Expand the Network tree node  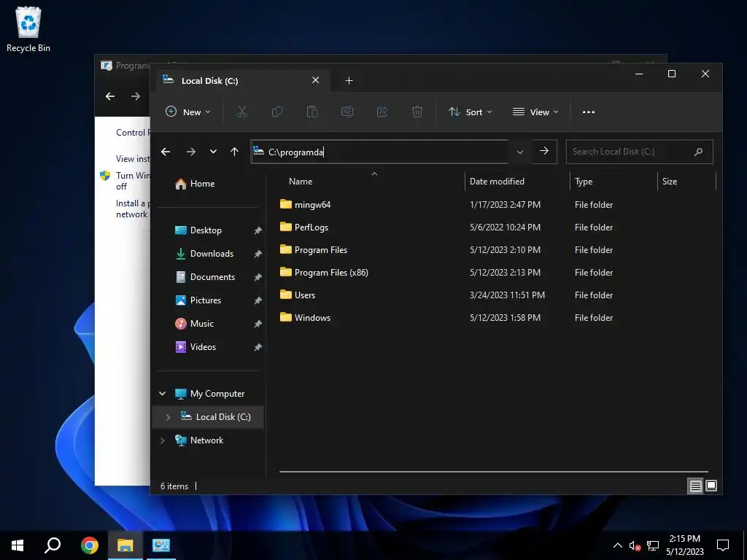(x=163, y=440)
